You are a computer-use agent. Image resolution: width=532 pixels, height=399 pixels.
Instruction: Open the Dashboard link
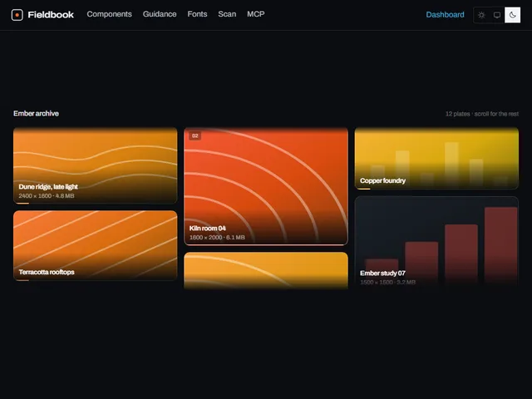(445, 15)
